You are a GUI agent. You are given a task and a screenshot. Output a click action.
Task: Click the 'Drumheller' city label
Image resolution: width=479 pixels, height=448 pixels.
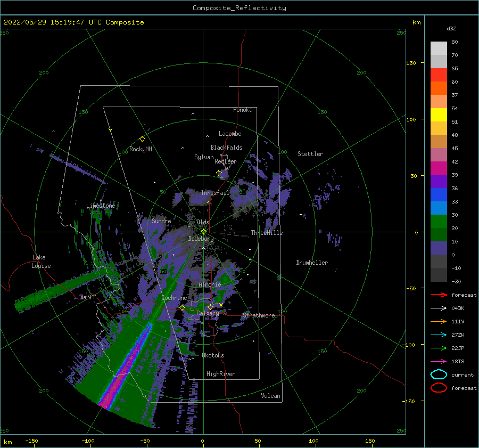click(x=312, y=263)
